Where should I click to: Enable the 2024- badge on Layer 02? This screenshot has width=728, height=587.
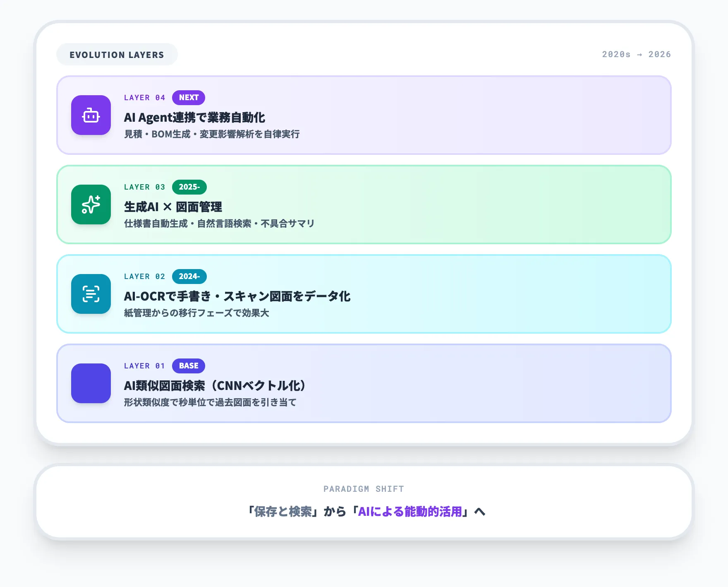(189, 276)
